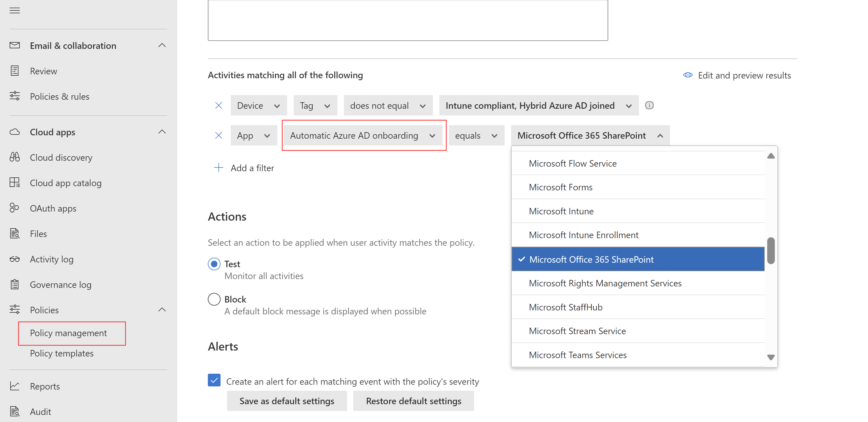Click the Reports icon
This screenshot has width=868, height=422.
coord(15,386)
